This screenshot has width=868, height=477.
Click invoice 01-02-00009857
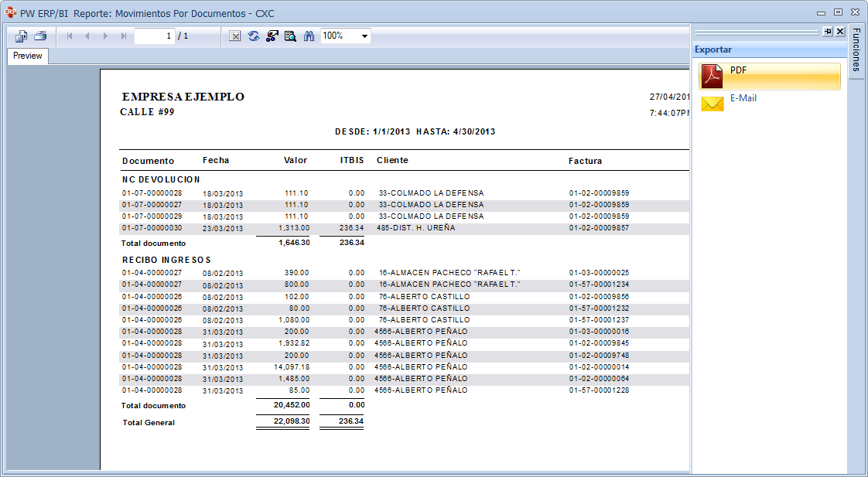pos(599,228)
